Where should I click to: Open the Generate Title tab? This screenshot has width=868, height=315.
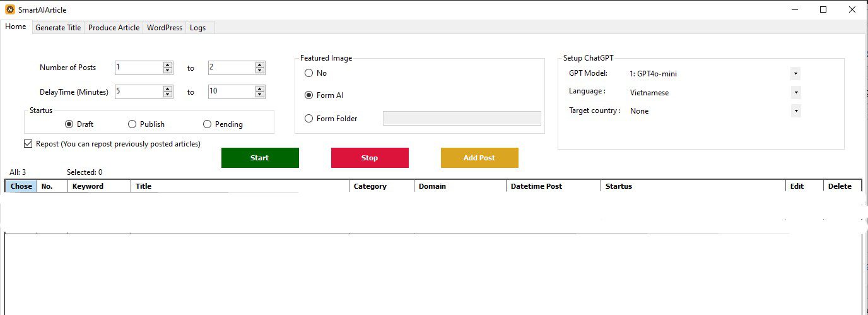point(58,28)
